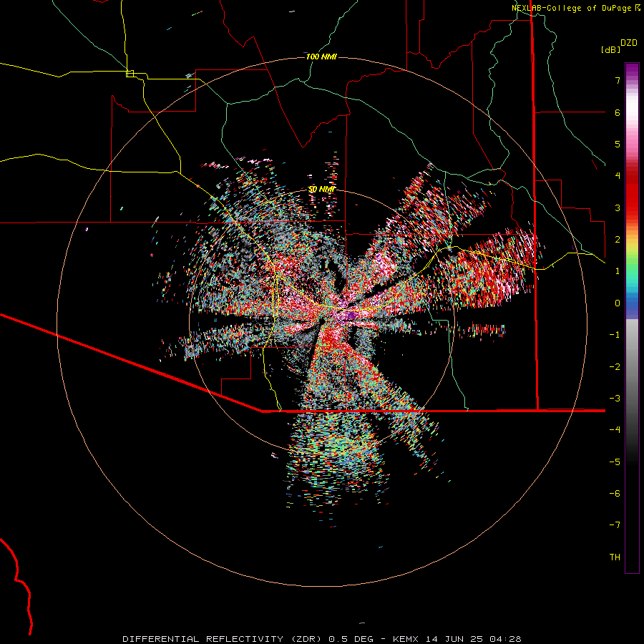Select the positive 1 dB scale value
Viewport: 644px width, 644px height.
[x=618, y=271]
